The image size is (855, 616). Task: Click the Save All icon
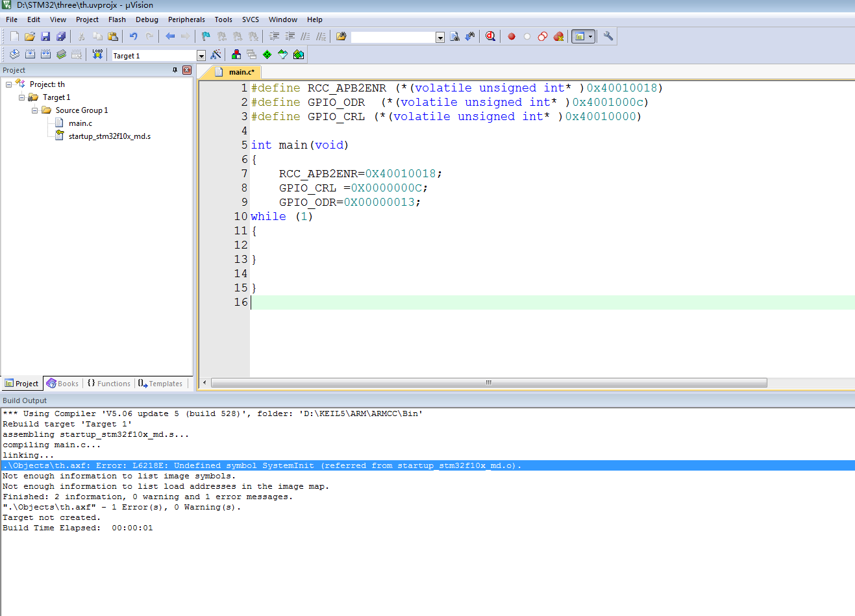pos(61,36)
